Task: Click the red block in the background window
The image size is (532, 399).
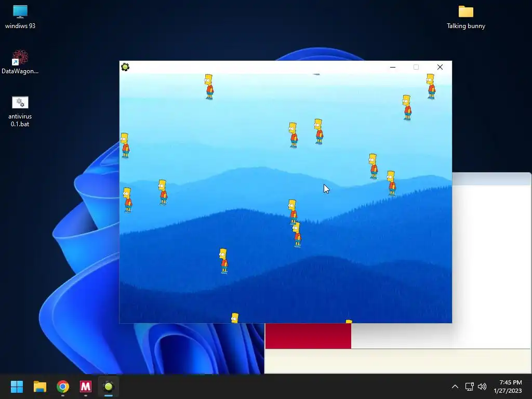Action: click(308, 336)
